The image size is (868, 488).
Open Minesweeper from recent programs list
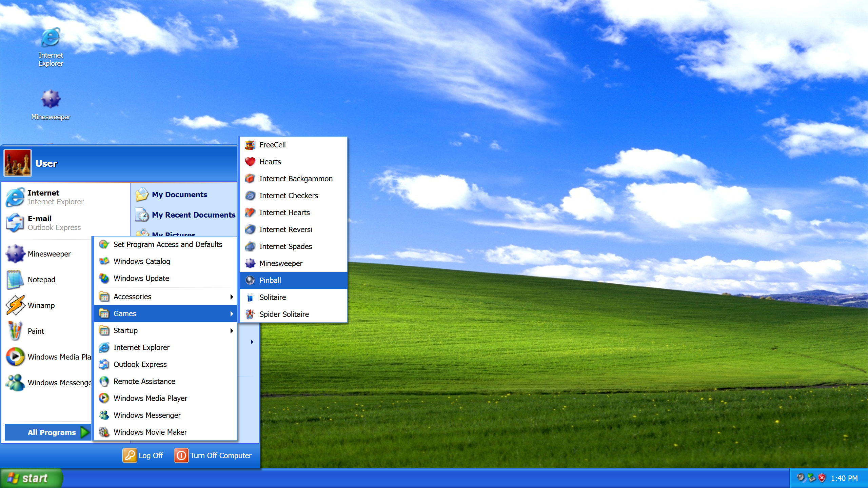[47, 254]
